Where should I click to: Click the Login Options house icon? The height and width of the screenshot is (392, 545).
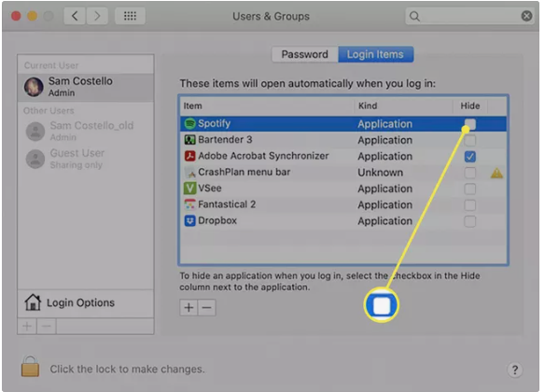click(x=33, y=302)
